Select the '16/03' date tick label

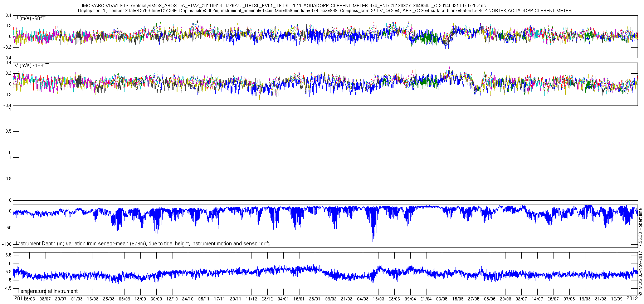(379, 299)
